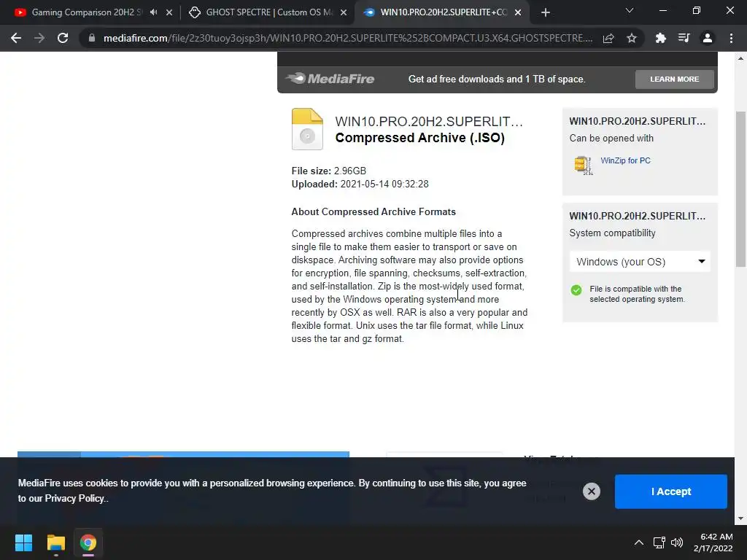Close the GHOST SPECTRE tab

[344, 12]
